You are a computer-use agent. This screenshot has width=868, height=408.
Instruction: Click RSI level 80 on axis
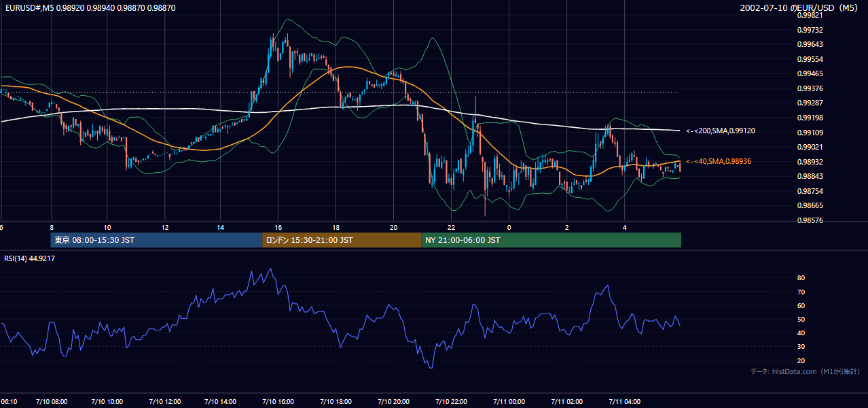pos(801,278)
